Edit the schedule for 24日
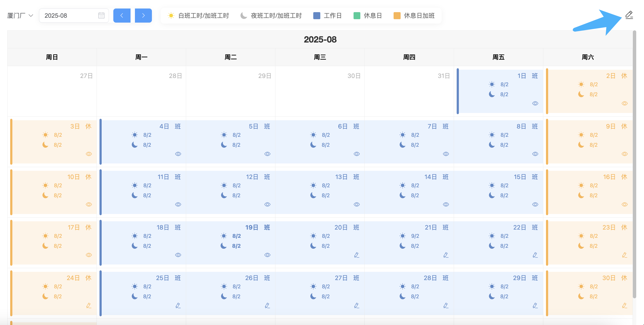This screenshot has height=325, width=644. 89,306
